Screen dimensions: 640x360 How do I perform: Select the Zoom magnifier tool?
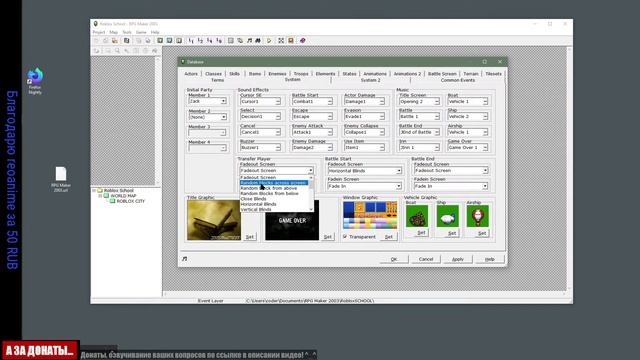(117, 51)
